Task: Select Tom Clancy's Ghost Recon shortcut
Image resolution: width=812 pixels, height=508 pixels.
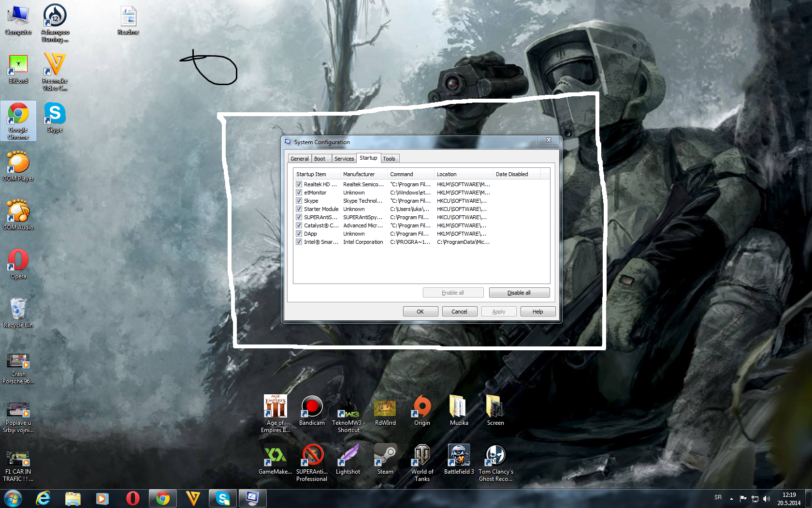Action: click(x=496, y=463)
